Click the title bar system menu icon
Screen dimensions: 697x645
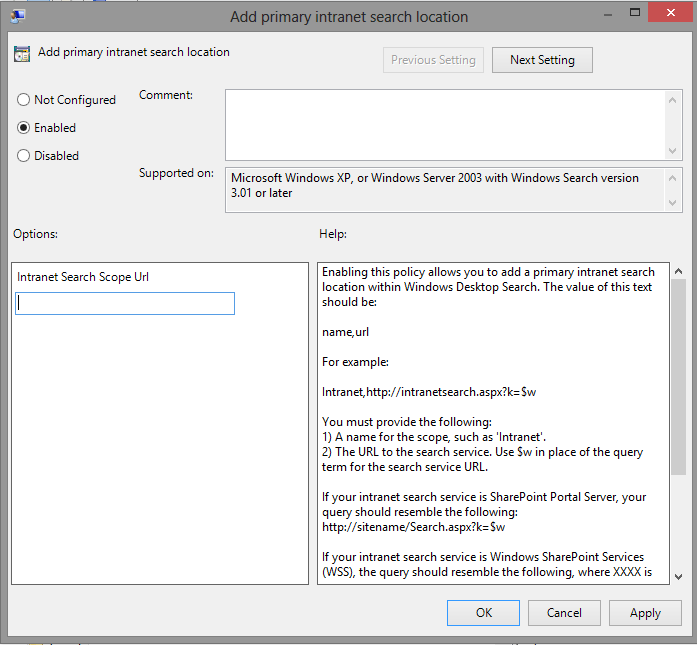point(18,16)
